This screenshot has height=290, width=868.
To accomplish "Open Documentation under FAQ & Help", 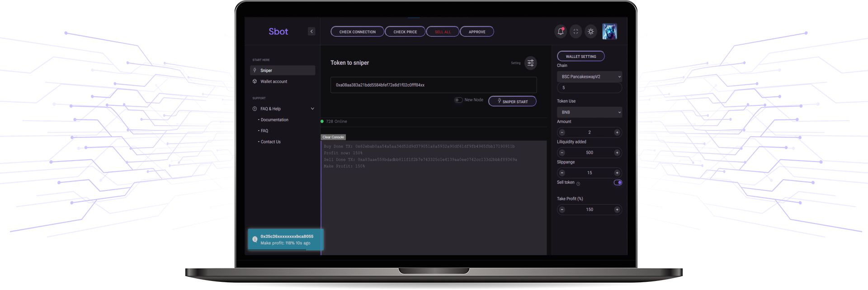I will pyautogui.click(x=274, y=120).
